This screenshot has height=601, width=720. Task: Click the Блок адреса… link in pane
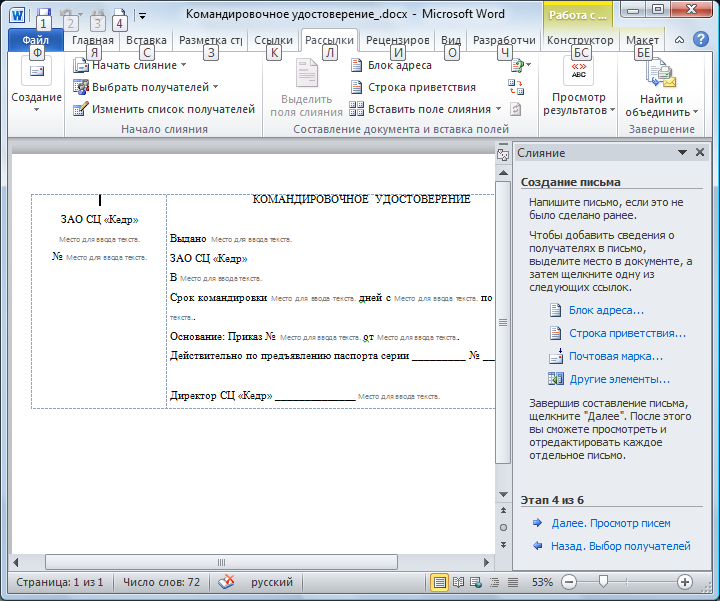tap(606, 310)
